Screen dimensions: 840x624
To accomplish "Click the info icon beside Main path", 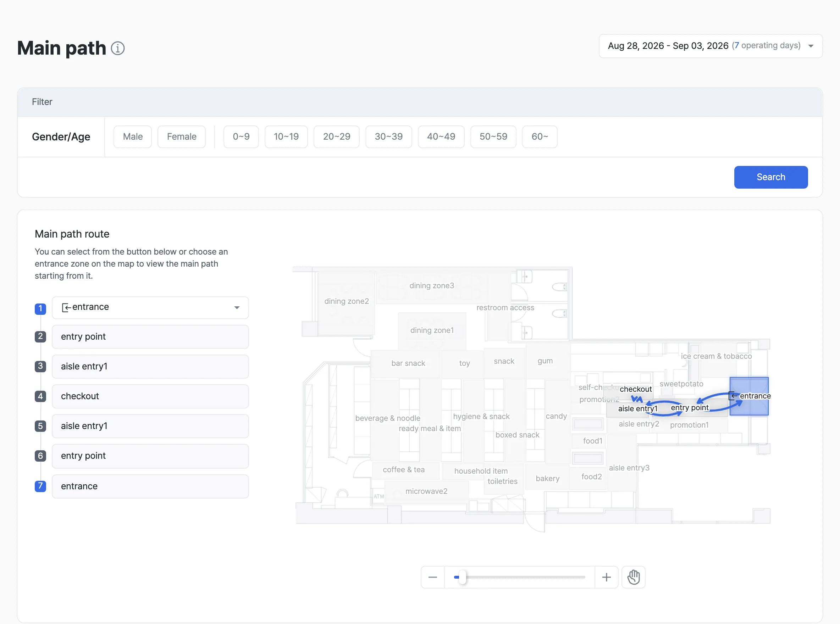I will pyautogui.click(x=117, y=48).
